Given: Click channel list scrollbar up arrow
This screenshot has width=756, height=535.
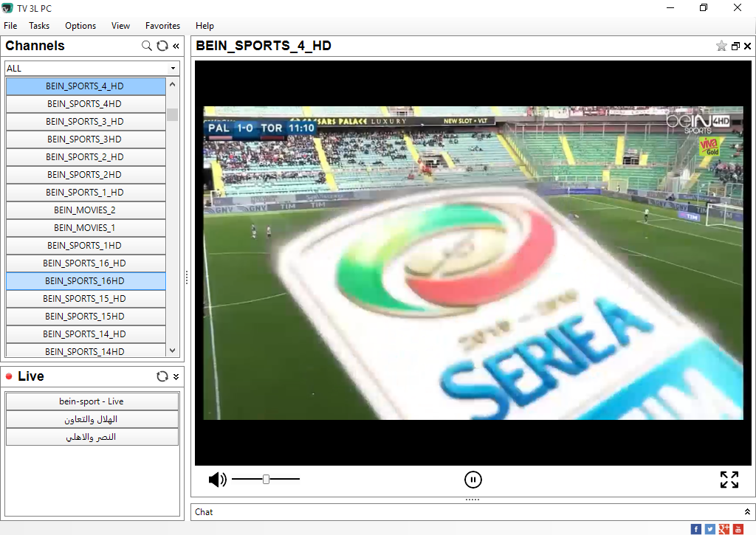Looking at the screenshot, I should click(x=173, y=84).
